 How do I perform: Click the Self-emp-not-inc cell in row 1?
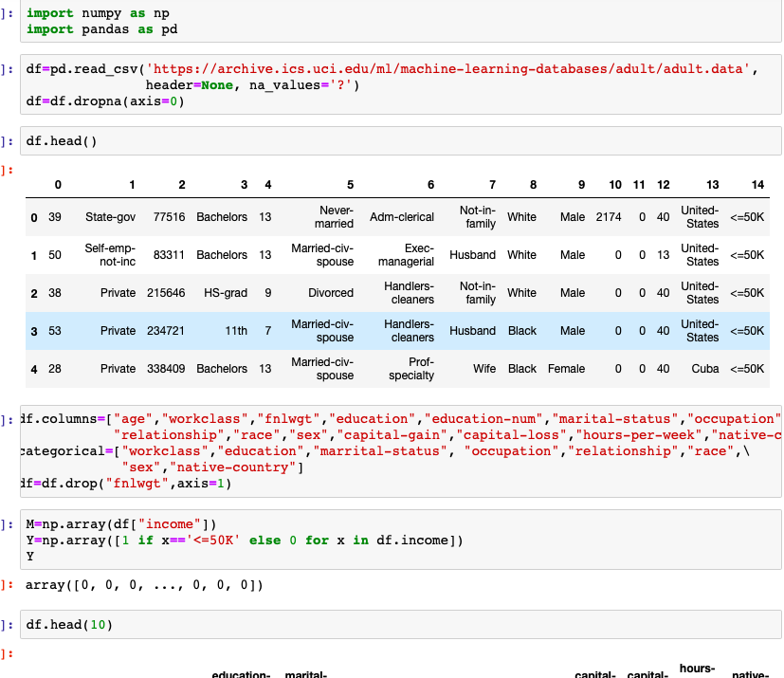tap(110, 255)
